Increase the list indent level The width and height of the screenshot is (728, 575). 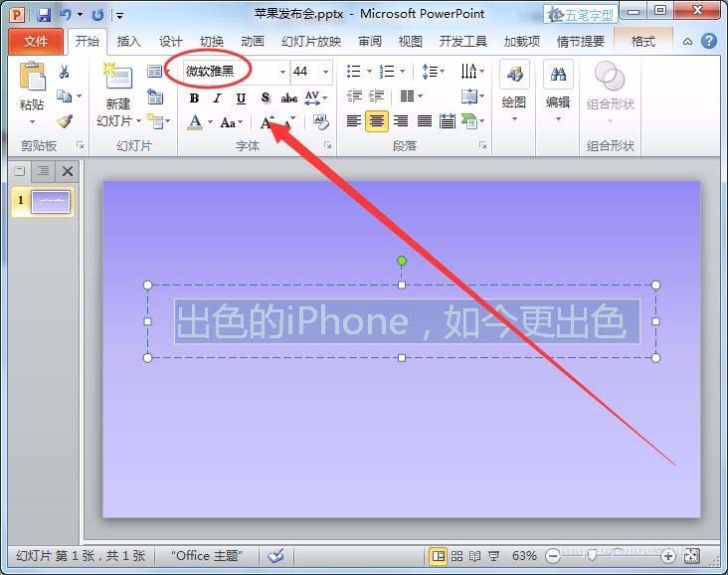[x=377, y=96]
